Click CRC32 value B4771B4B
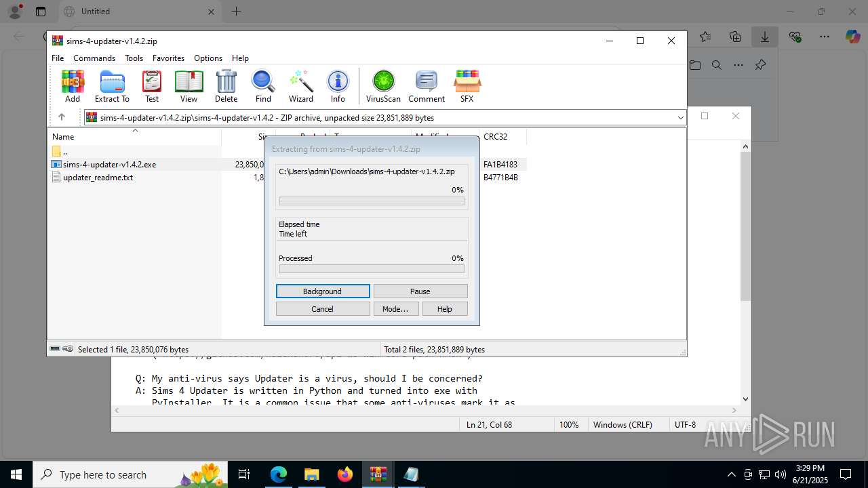 pos(500,178)
